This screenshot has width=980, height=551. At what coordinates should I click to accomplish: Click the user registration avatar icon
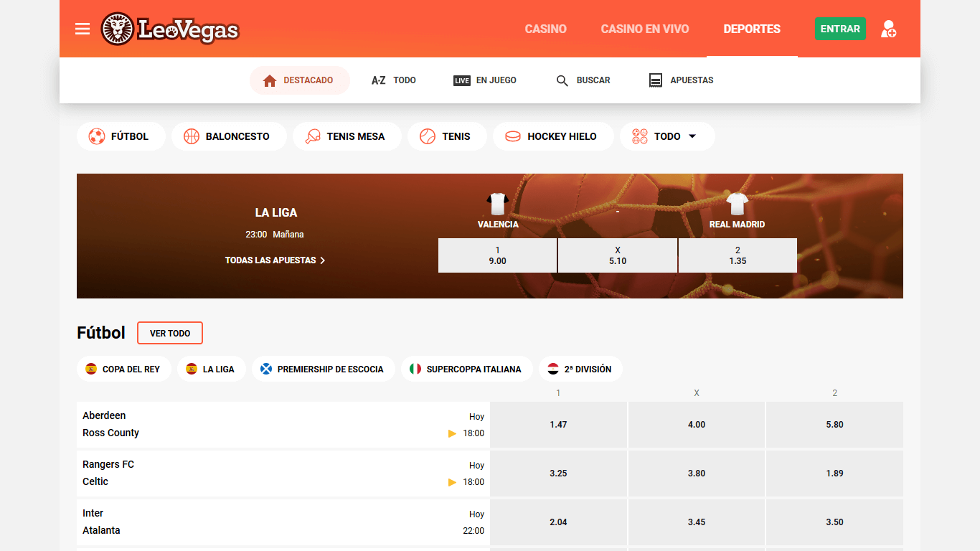coord(888,29)
